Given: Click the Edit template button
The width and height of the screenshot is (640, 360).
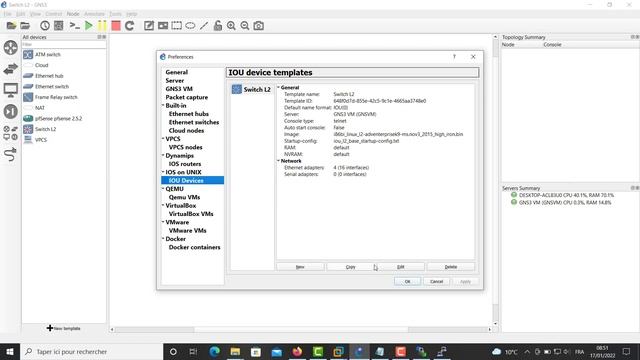Looking at the screenshot, I should pos(401,267).
